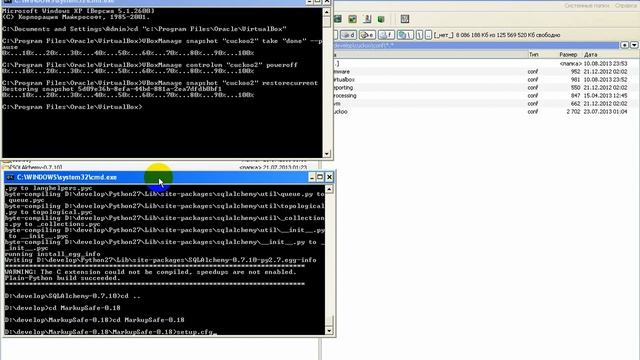The image size is (640, 360).
Task: Select the cuckoo conf file of size 2 702
Action: tap(486, 111)
